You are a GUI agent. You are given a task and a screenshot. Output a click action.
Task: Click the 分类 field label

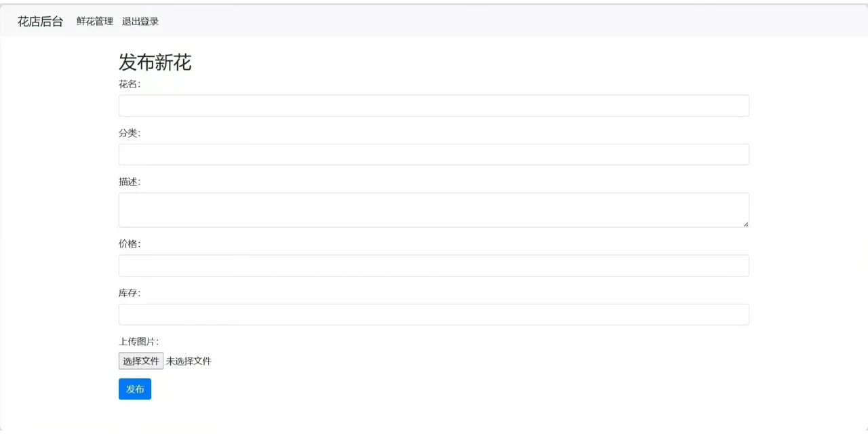129,133
